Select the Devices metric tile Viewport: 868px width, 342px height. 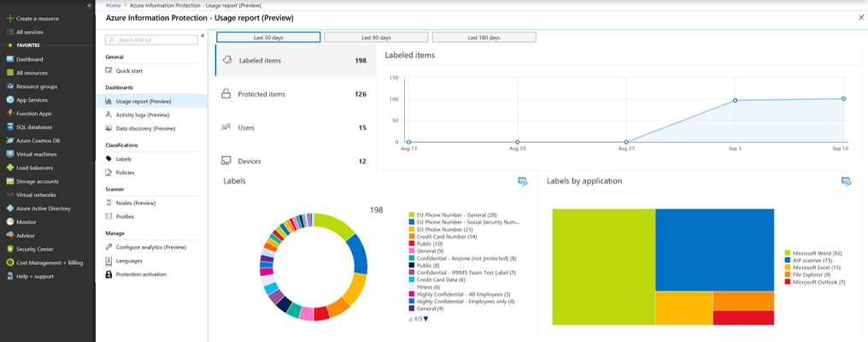click(296, 161)
